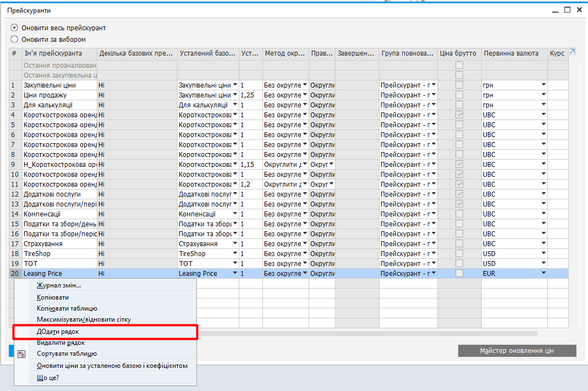588x391 pixels.
Task: Open currency dropdown in Leasing Price row
Action: (543, 274)
